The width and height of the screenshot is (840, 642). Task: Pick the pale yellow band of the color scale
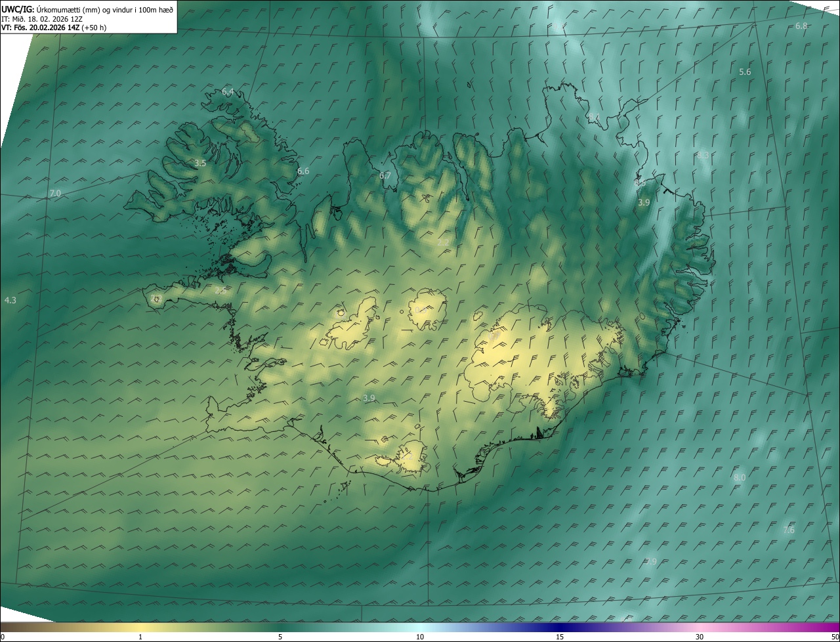[140, 627]
